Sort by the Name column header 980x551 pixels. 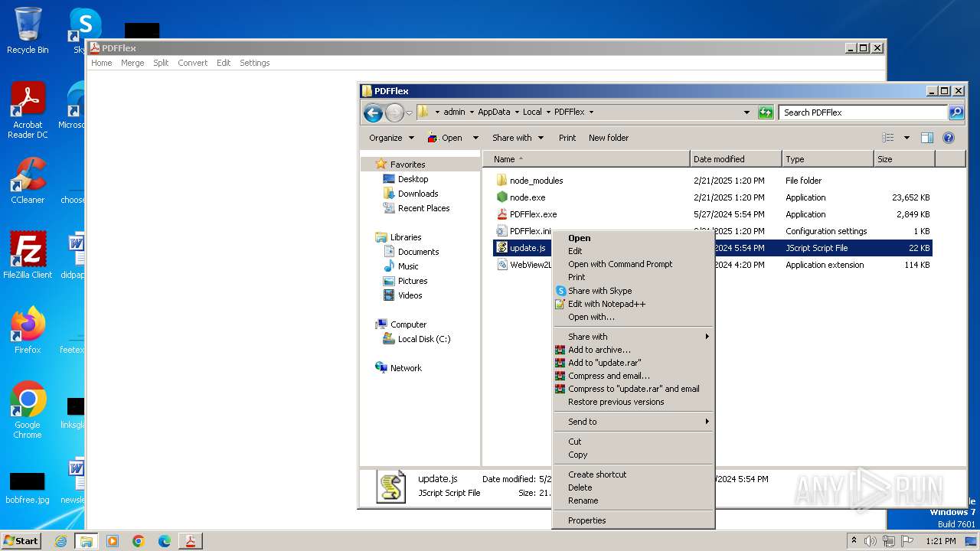586,159
